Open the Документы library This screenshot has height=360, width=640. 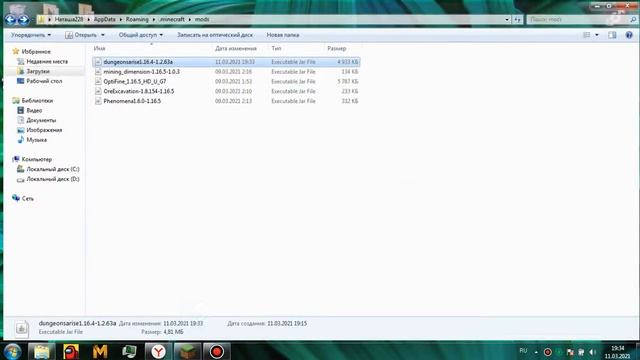coord(41,120)
